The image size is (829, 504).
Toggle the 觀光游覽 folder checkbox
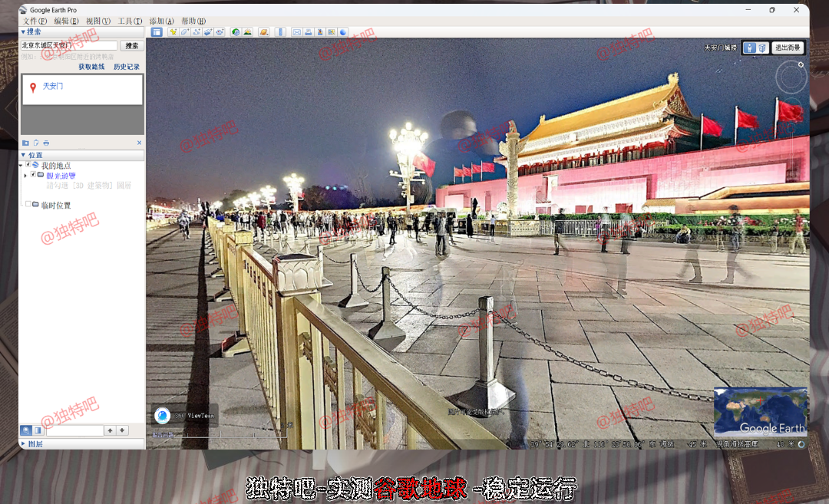(x=33, y=175)
